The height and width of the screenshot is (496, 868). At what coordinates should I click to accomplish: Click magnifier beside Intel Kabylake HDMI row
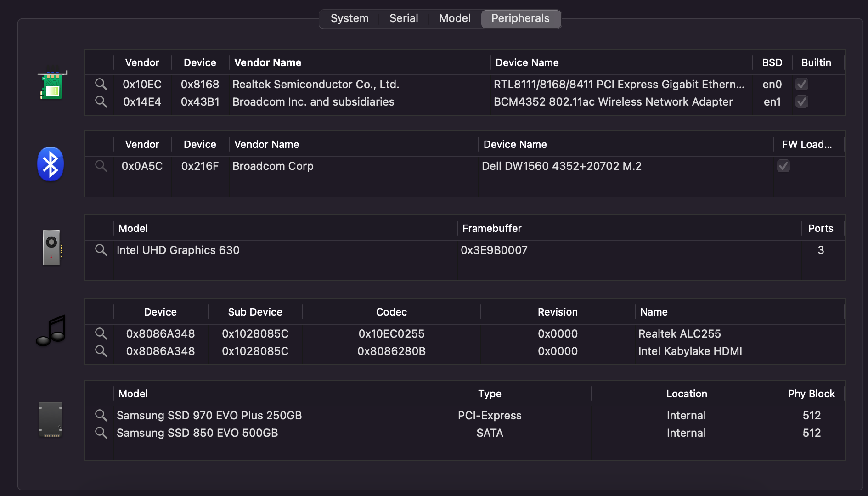[x=101, y=351]
